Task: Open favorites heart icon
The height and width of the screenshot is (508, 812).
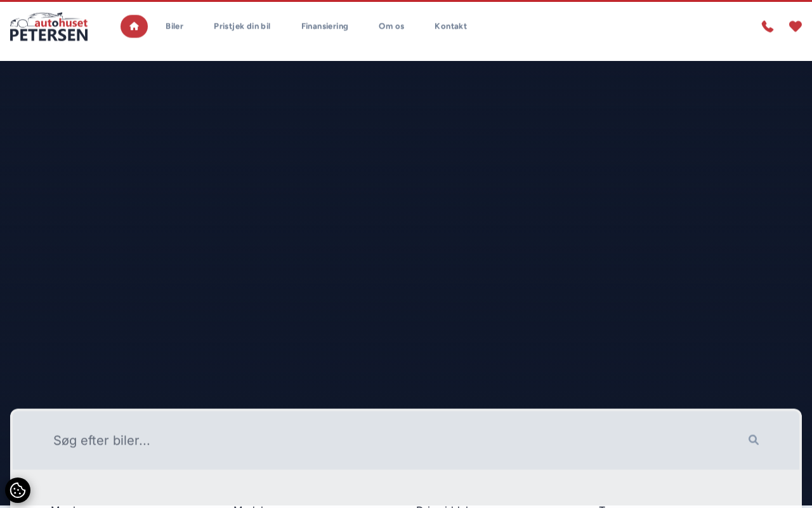Action: click(796, 27)
